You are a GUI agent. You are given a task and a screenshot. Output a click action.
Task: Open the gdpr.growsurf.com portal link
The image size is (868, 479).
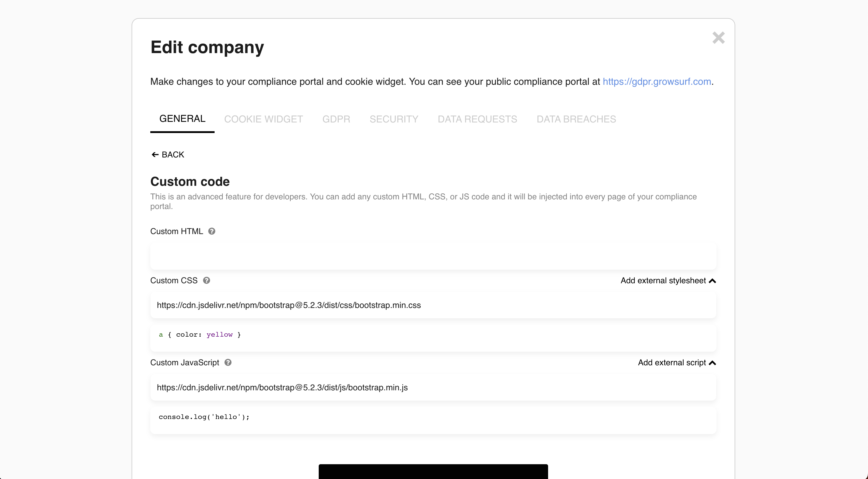click(x=657, y=81)
